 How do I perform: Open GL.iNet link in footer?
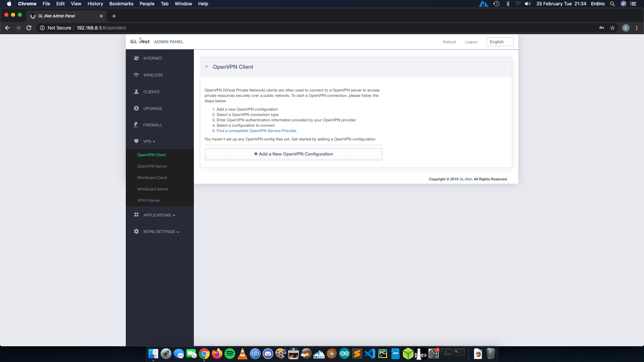point(466,179)
